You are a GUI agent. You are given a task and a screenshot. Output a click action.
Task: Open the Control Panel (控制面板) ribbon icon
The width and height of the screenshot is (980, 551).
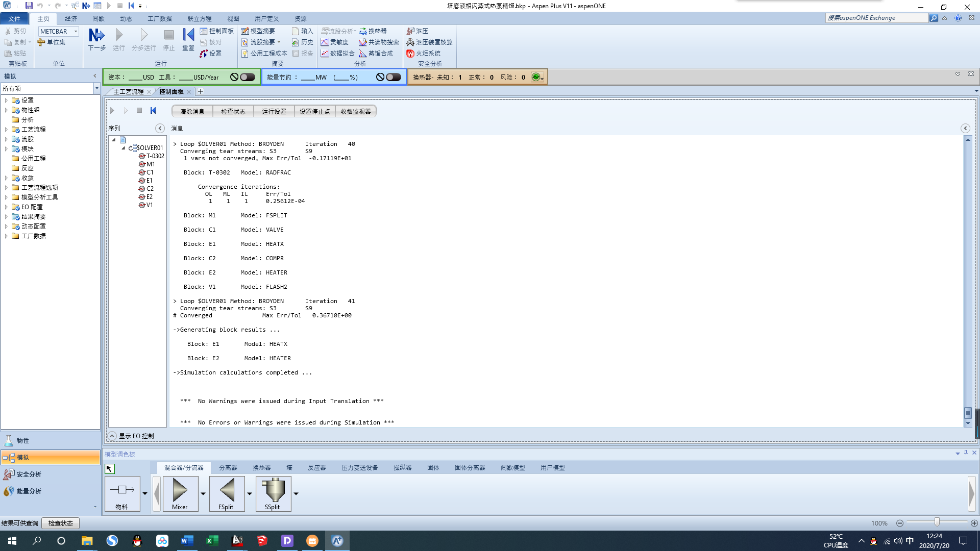(x=217, y=31)
